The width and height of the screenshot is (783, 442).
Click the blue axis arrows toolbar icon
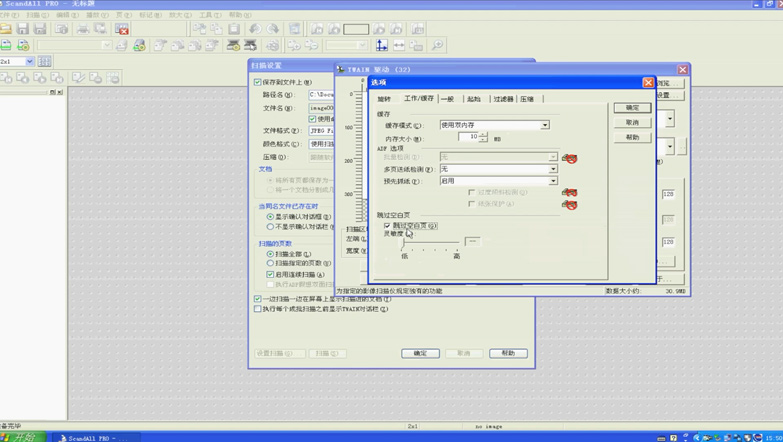(381, 45)
